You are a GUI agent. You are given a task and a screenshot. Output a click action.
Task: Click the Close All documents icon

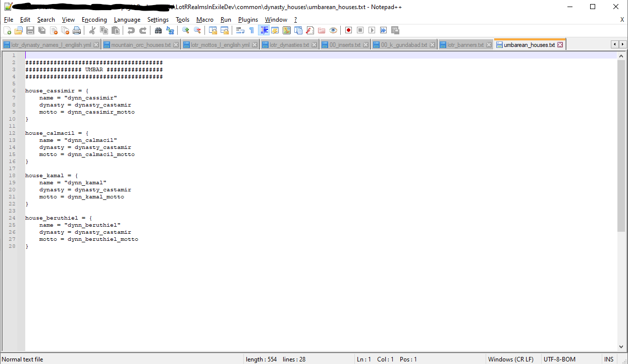click(65, 30)
